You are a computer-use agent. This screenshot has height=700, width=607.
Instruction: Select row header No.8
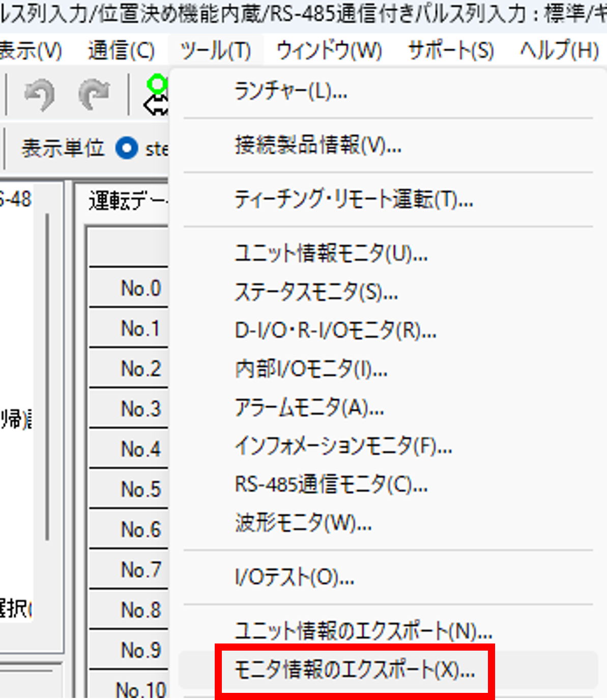coord(129,609)
